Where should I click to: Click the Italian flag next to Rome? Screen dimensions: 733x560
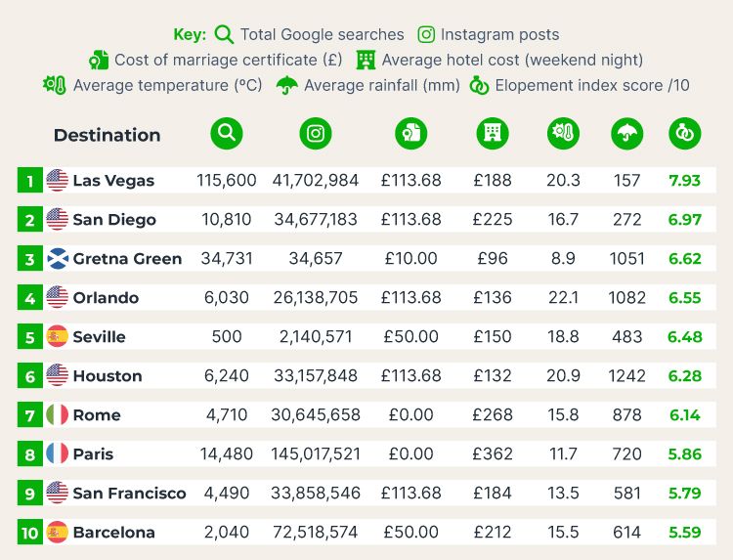pyautogui.click(x=58, y=414)
